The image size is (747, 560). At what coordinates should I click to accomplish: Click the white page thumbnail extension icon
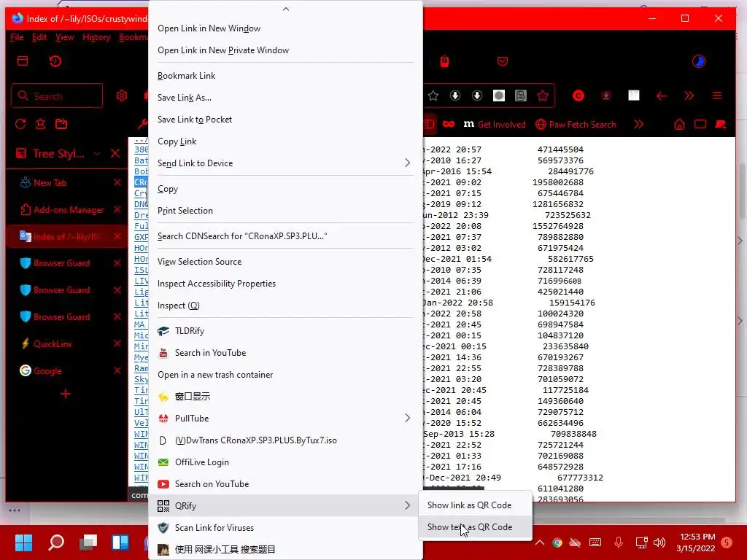point(634,96)
